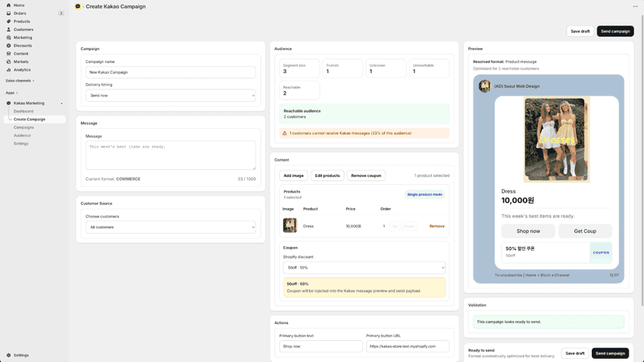Click the Products tag icon
Viewport: 644px width, 362px height.
click(9, 21)
